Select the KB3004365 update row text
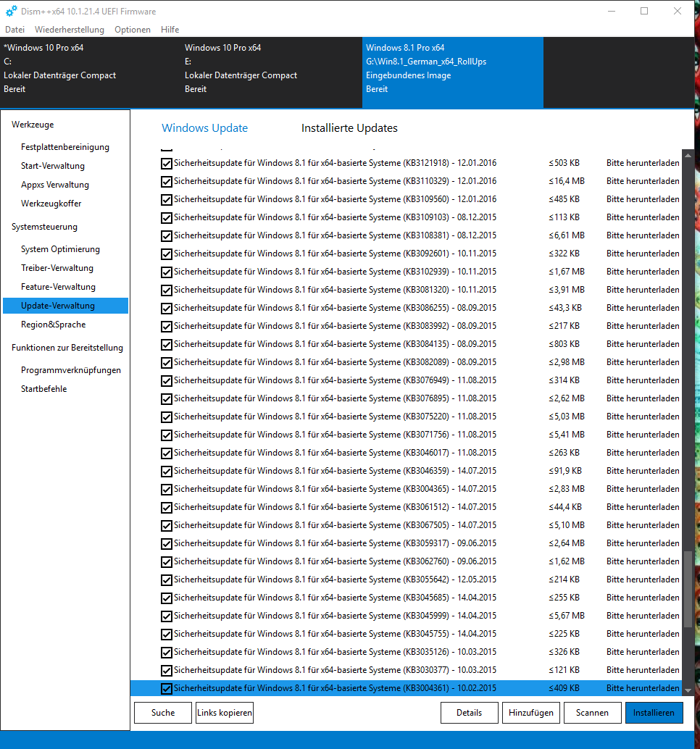700x749 pixels. [x=335, y=489]
